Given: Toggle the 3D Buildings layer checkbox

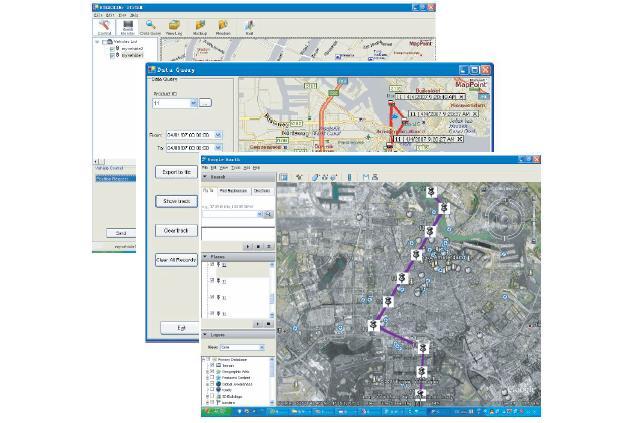Looking at the screenshot, I should 213,397.
